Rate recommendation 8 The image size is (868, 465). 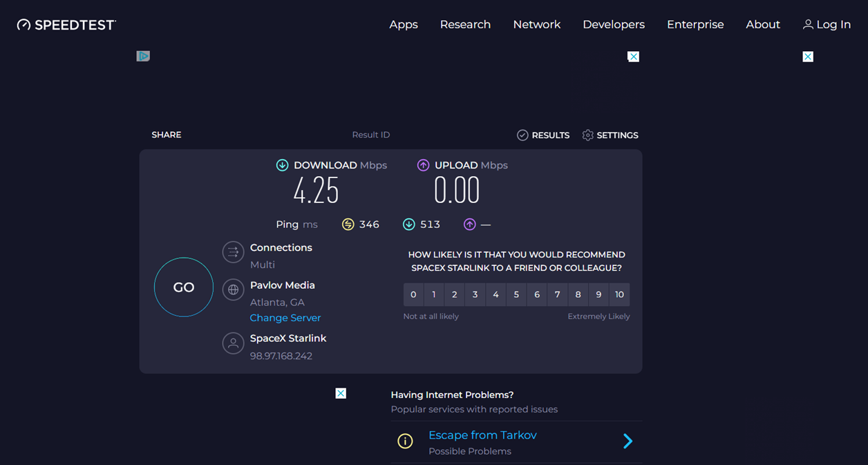click(x=578, y=294)
